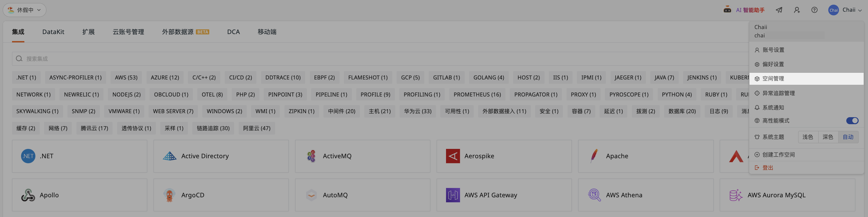Click the Apache feather icon
This screenshot has height=217, width=868.
click(x=594, y=156)
